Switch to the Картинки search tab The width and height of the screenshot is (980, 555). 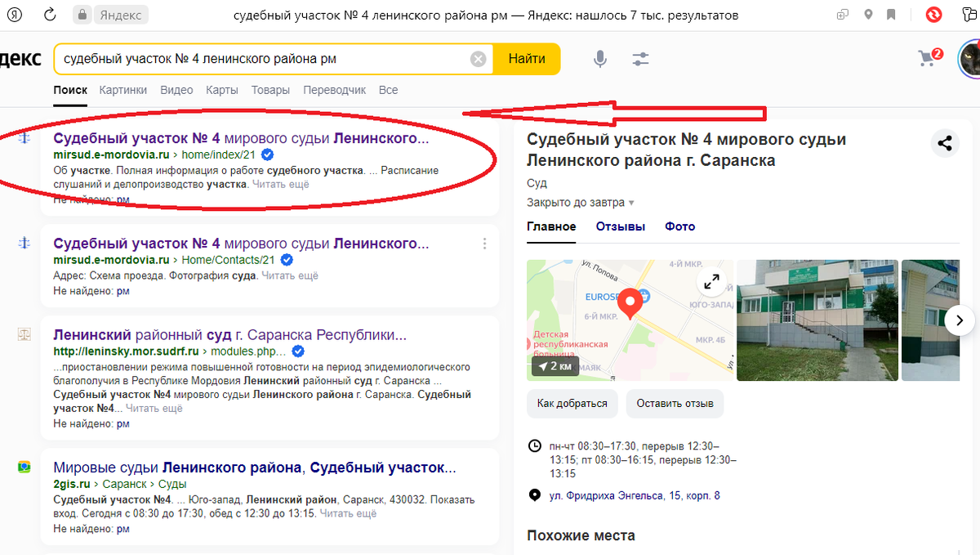point(122,90)
